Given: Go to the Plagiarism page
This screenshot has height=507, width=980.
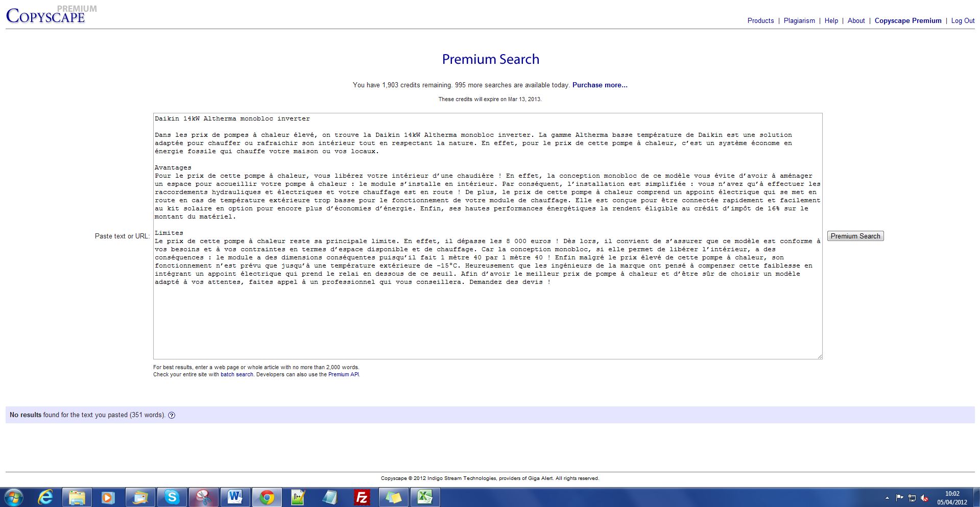Looking at the screenshot, I should 799,21.
